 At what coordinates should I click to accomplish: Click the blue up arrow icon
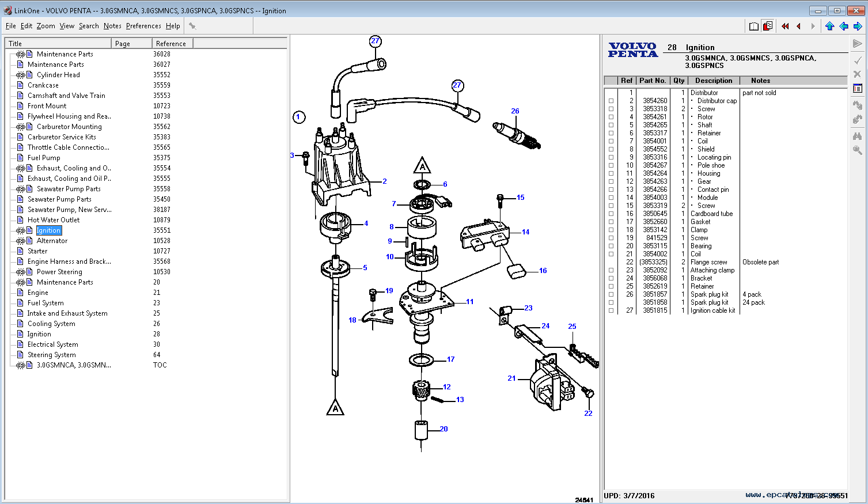pos(829,26)
